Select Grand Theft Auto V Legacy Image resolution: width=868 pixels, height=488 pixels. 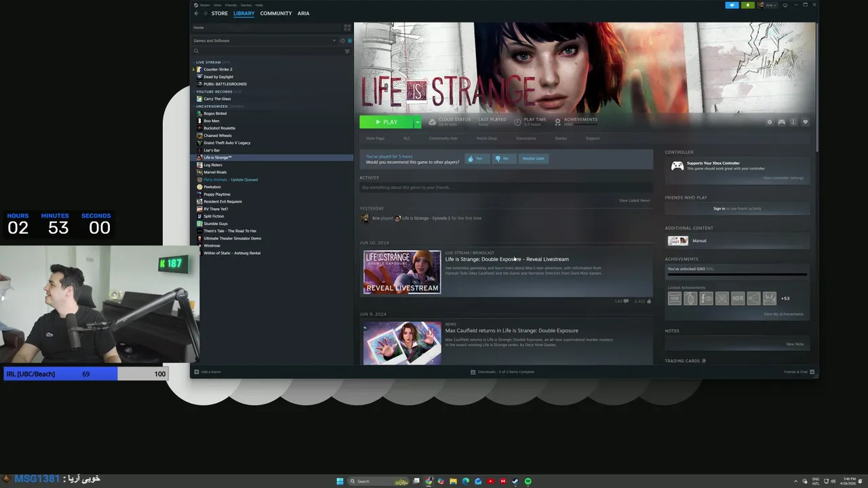coord(227,143)
